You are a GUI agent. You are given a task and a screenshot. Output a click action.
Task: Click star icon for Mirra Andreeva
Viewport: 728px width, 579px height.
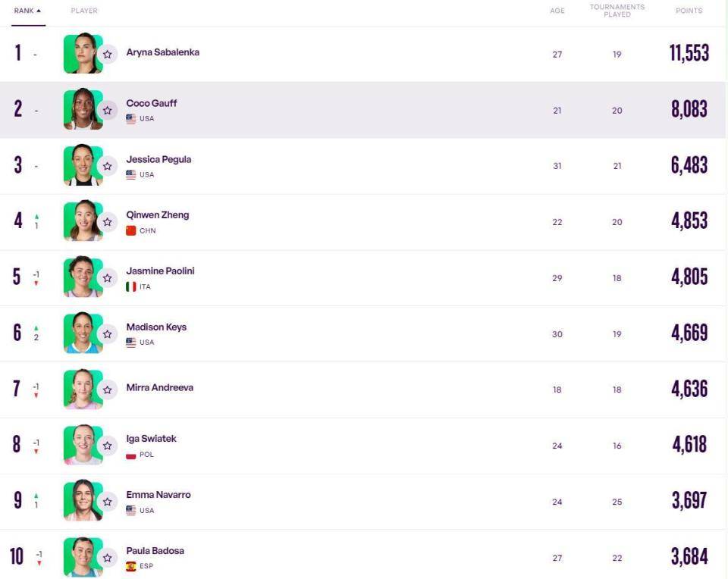107,390
